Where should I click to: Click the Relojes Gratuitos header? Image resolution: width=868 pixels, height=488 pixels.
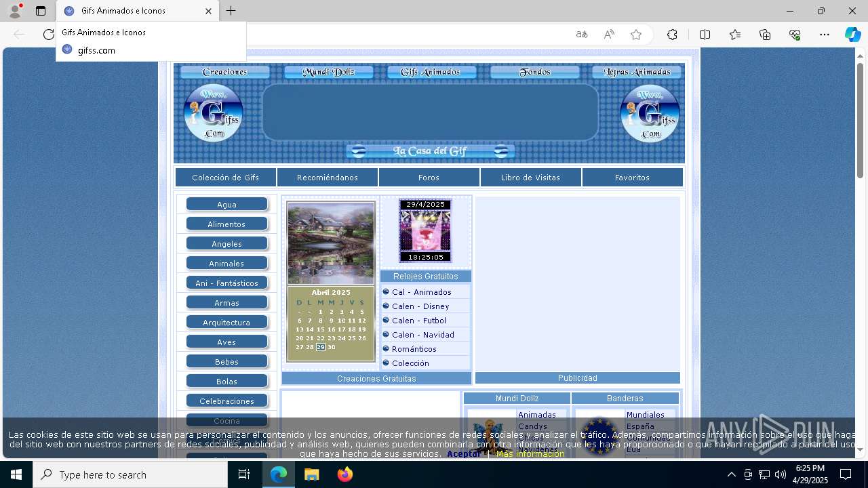pos(426,277)
